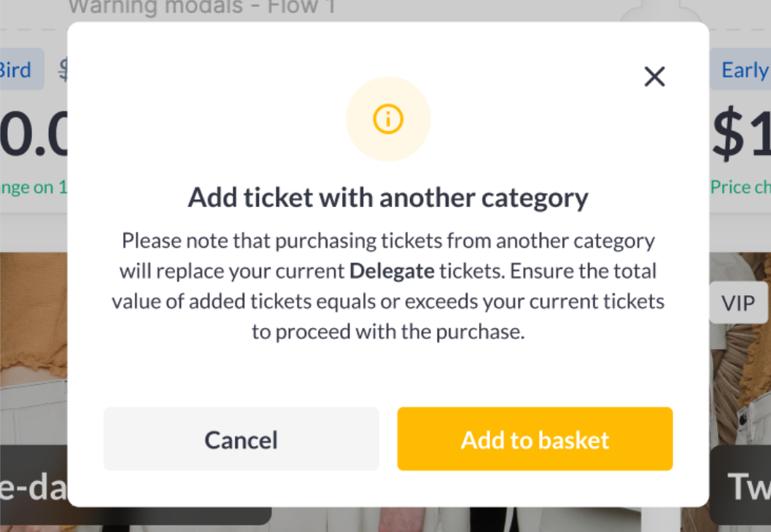Screen dimensions: 771x532
Task: Click the 'Tw' ticket label at bottom right
Action: pyautogui.click(x=747, y=485)
